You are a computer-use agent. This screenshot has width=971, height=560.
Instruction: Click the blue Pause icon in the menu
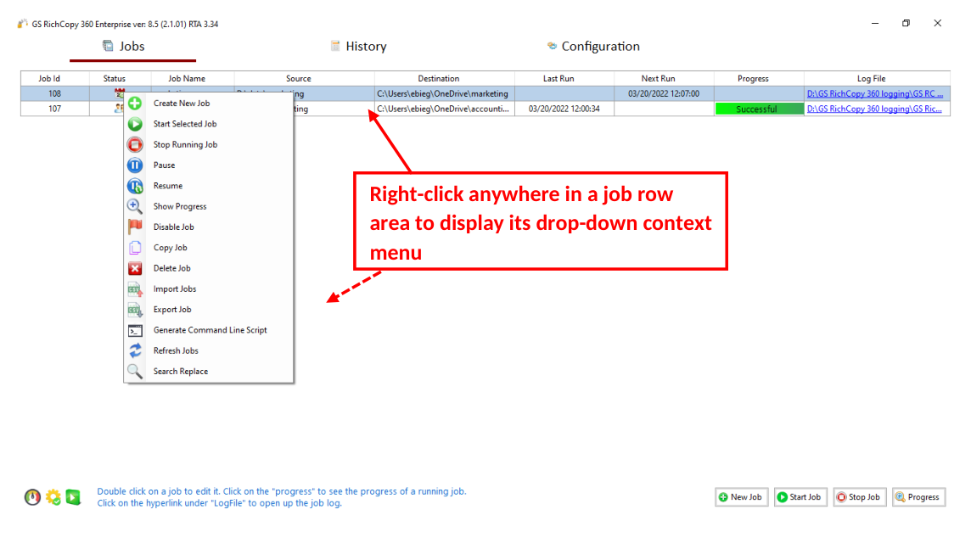click(x=135, y=165)
